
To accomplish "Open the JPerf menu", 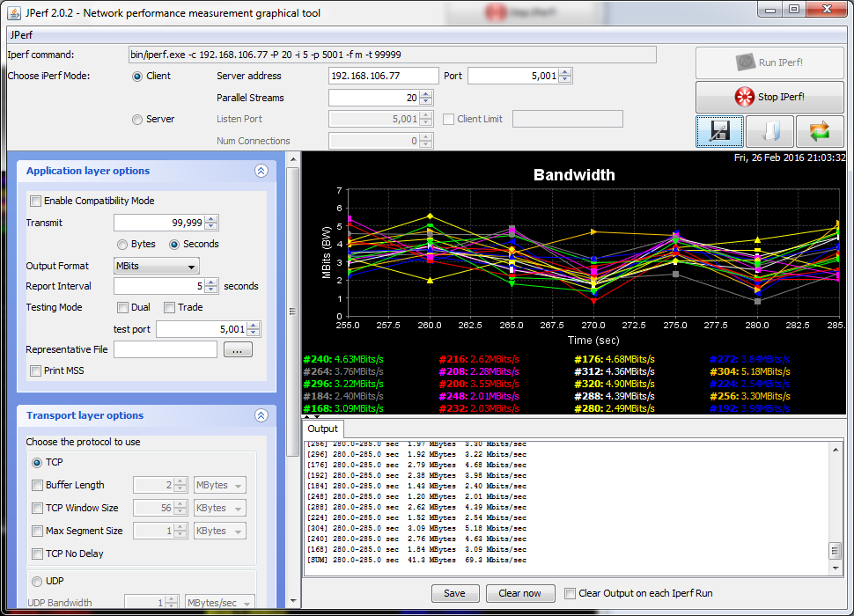I will tap(20, 36).
